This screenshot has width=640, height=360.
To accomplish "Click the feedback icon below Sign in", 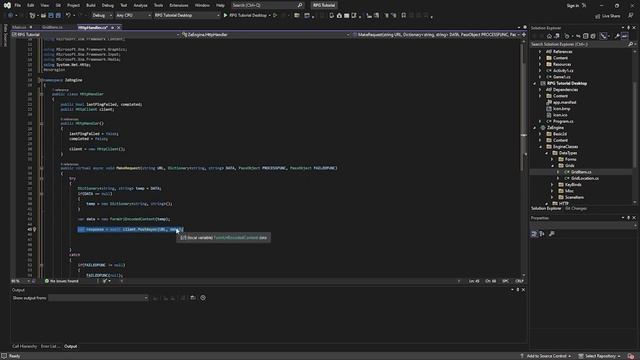I will (631, 16).
